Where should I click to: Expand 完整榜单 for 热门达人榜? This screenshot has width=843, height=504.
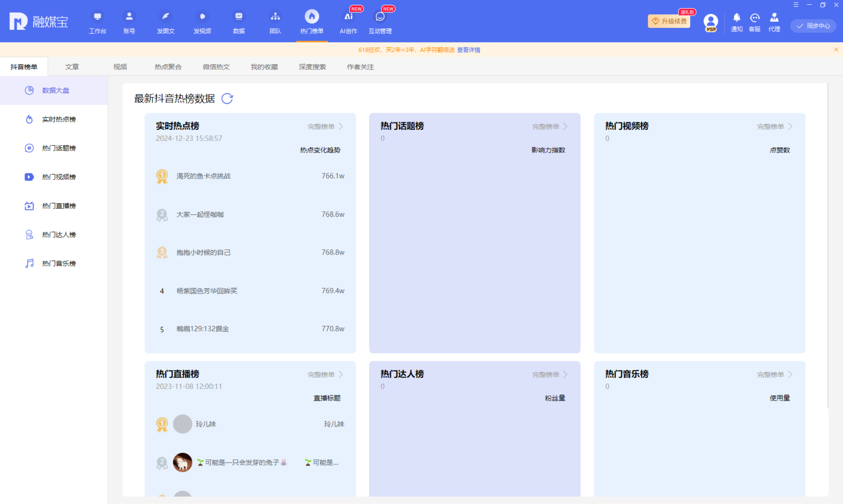click(550, 374)
